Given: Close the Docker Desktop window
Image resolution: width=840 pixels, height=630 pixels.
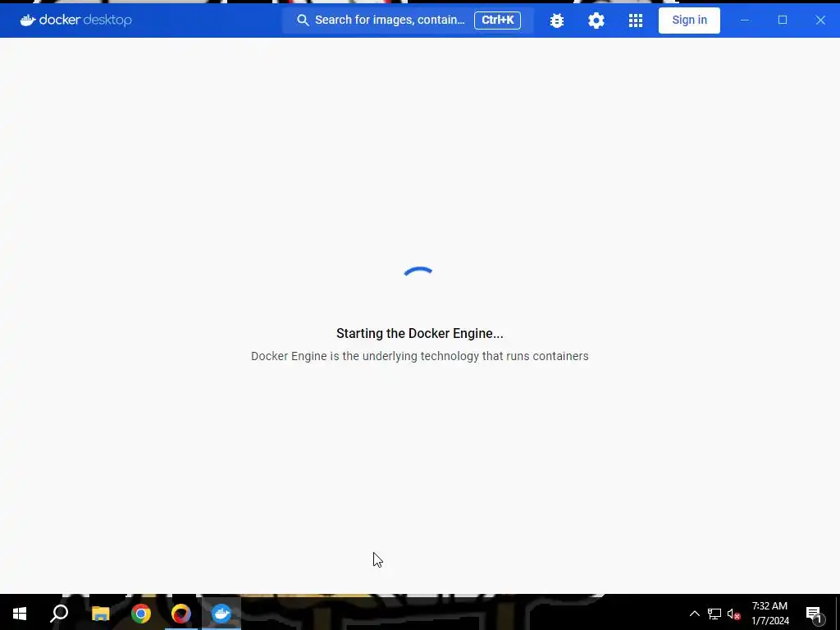Looking at the screenshot, I should (820, 20).
